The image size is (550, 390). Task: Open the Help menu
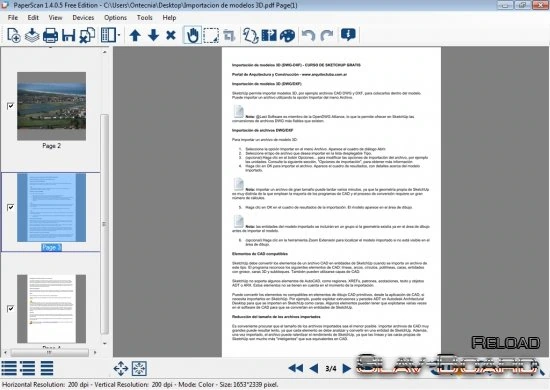pos(169,18)
